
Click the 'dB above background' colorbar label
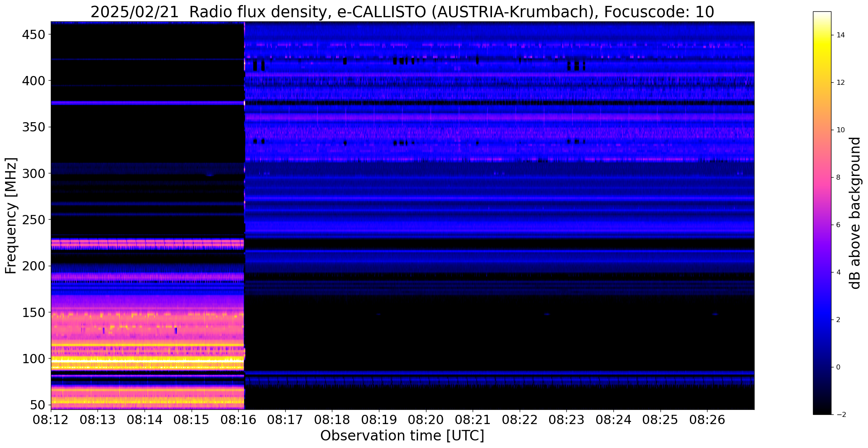coord(855,213)
